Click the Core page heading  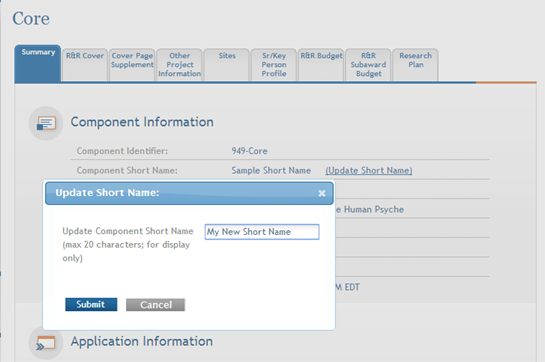click(31, 18)
